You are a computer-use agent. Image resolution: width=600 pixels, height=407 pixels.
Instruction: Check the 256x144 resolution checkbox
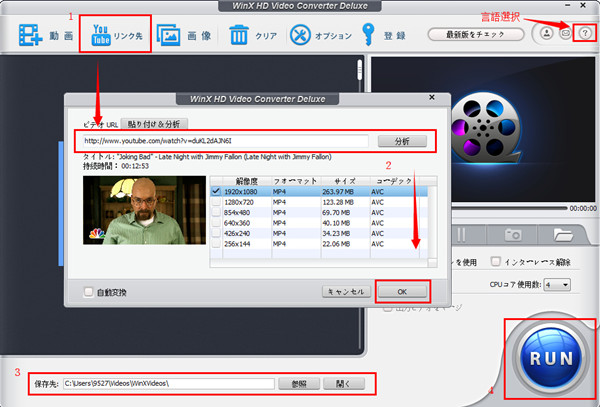tap(216, 243)
